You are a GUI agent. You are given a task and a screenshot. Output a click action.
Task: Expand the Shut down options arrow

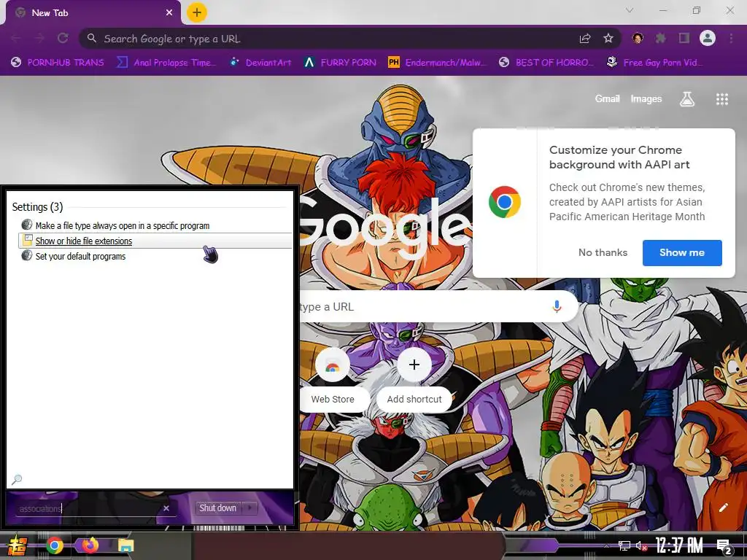tap(249, 508)
